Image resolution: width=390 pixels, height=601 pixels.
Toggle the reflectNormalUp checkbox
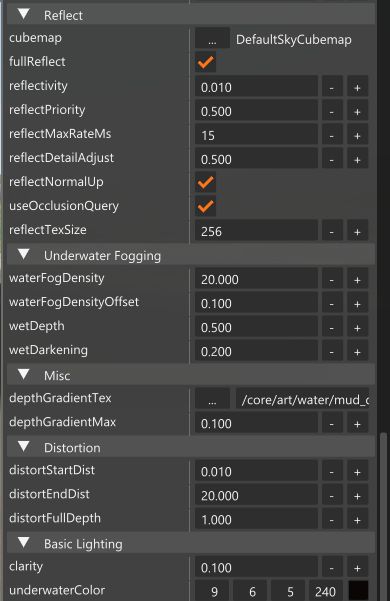[205, 182]
